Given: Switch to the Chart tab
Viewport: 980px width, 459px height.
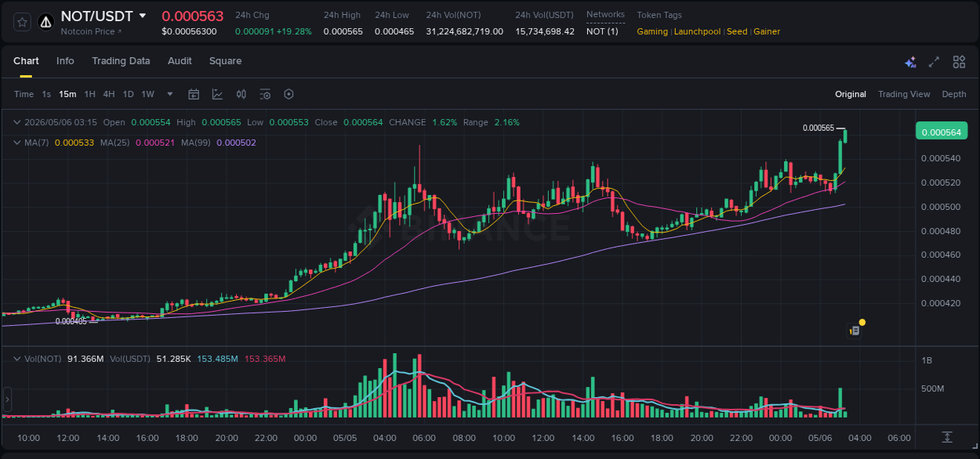Looking at the screenshot, I should pos(26,61).
